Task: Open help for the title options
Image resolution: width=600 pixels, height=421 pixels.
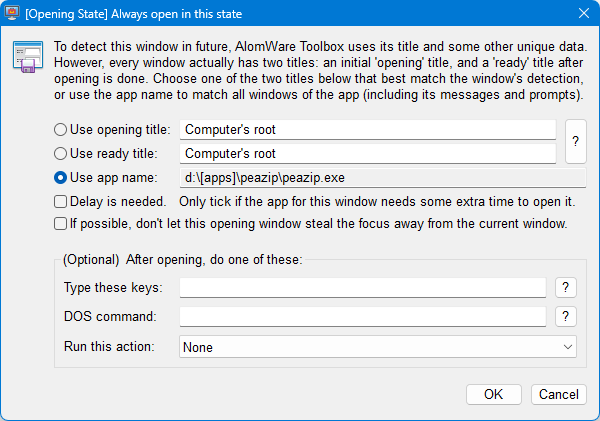Action: click(x=575, y=141)
